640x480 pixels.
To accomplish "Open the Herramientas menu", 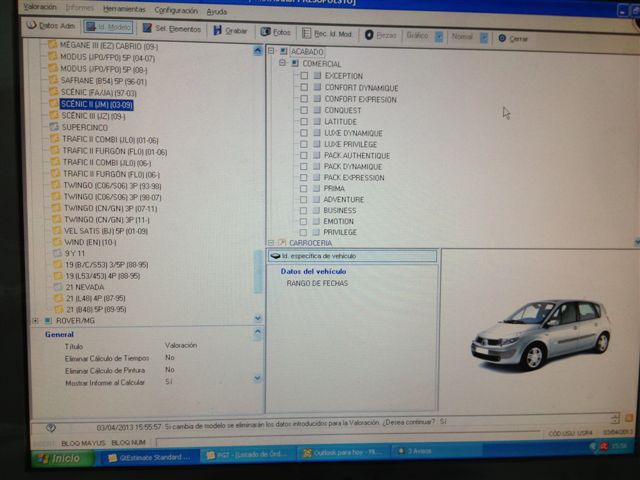I will (x=124, y=9).
